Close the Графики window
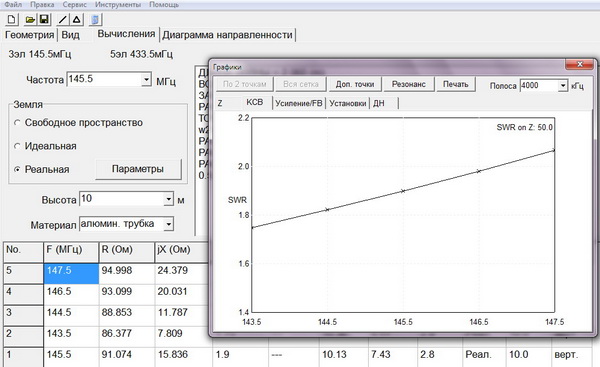The height and width of the screenshot is (367, 600). click(x=579, y=65)
